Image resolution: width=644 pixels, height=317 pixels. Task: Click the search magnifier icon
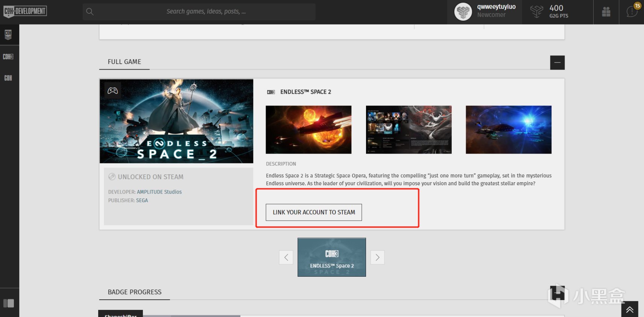90,12
